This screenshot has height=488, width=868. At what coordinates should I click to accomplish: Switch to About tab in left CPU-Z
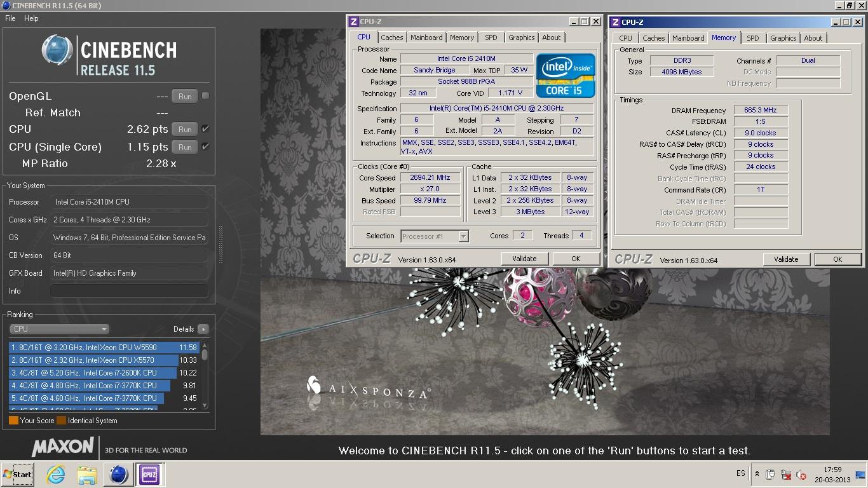[552, 37]
